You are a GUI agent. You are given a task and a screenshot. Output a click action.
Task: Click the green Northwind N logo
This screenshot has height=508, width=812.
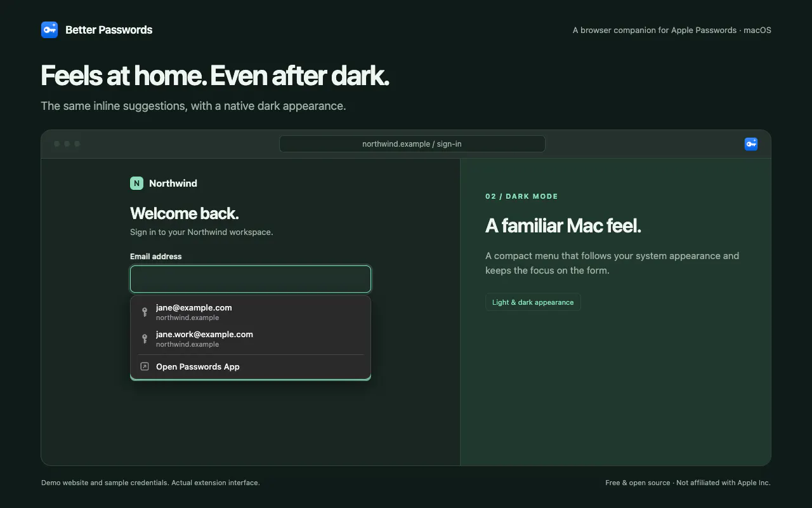[136, 184]
